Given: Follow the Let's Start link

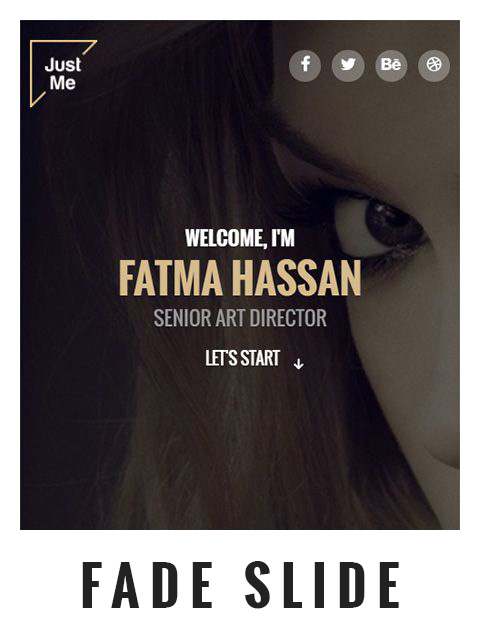Looking at the screenshot, I should pyautogui.click(x=242, y=358).
